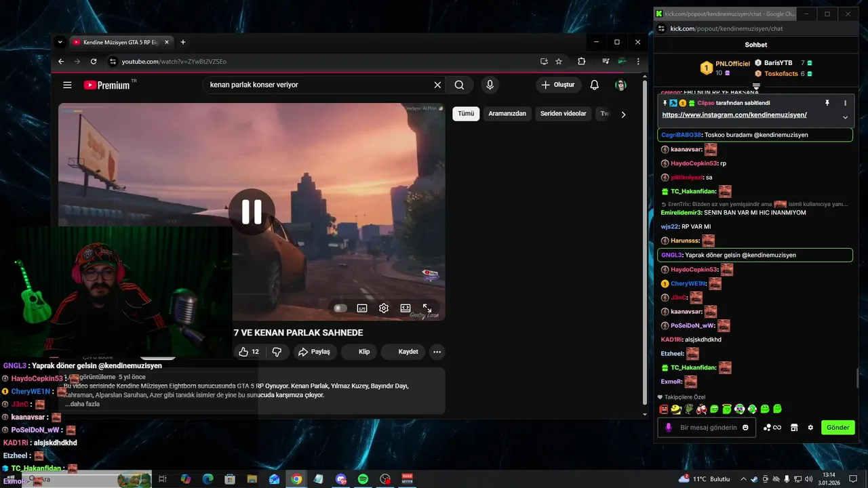Click the YouTube address bar URL
Screen dimensions: 868x488
click(174, 62)
